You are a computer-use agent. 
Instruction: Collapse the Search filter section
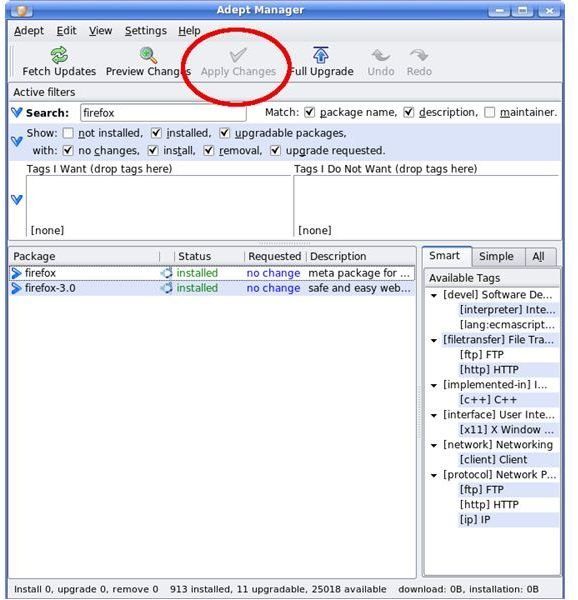point(17,112)
